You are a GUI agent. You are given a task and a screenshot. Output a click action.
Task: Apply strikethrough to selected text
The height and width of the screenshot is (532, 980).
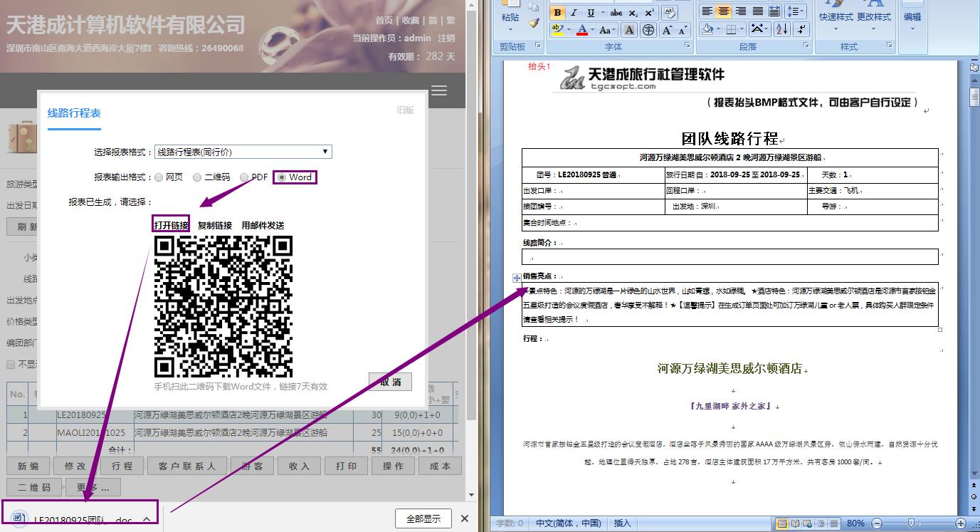[x=616, y=13]
